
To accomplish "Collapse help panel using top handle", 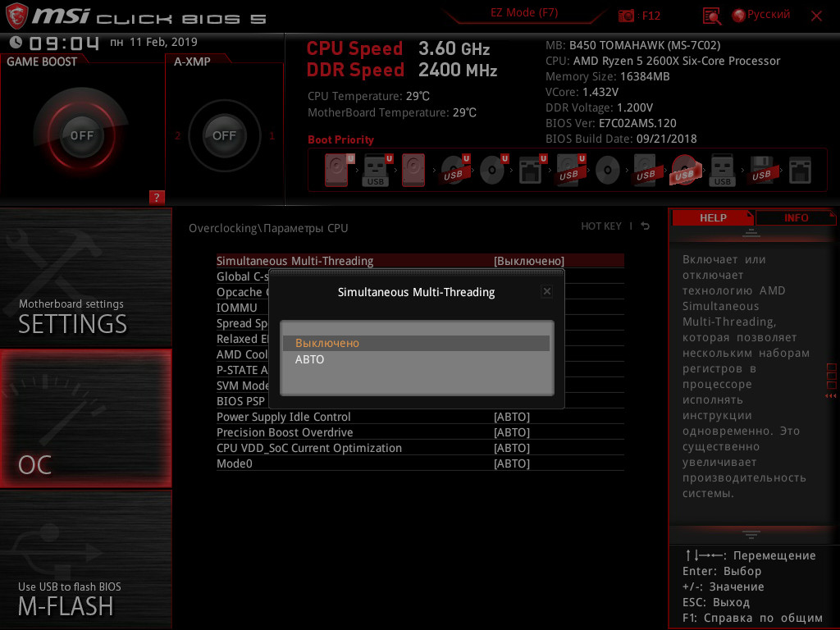I will 751,233.
